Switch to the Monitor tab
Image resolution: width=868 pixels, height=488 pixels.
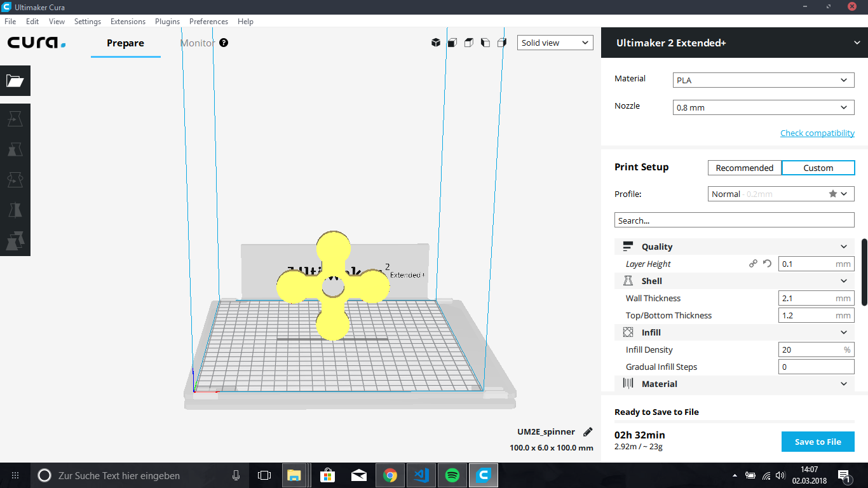(x=197, y=43)
